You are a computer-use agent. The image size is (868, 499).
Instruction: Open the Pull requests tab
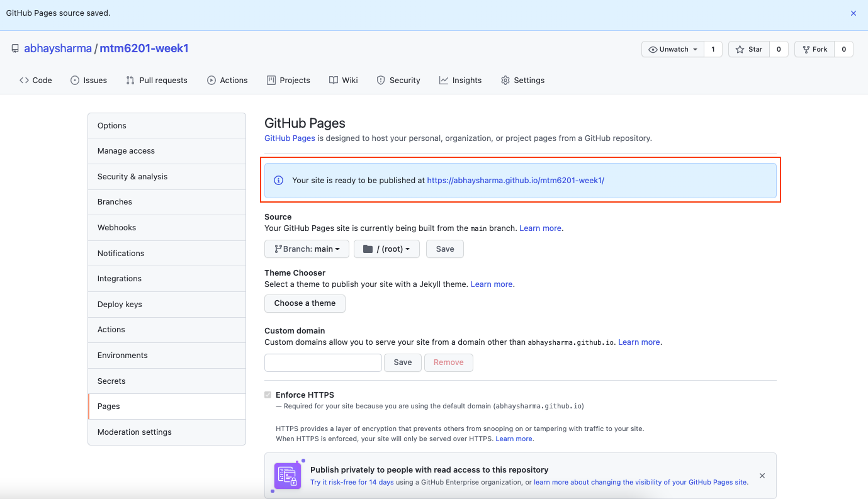157,80
